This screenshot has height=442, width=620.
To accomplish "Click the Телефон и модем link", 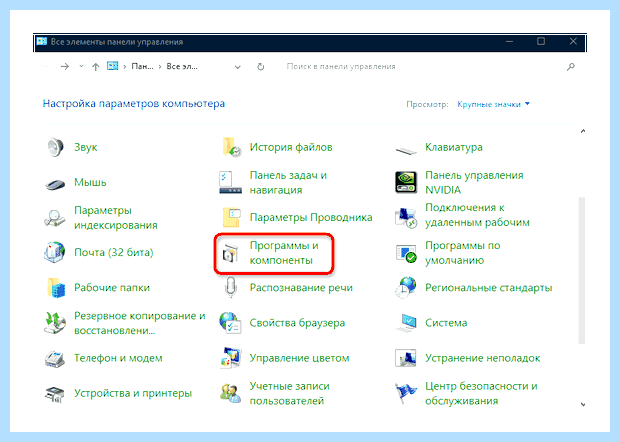I will coord(118,358).
